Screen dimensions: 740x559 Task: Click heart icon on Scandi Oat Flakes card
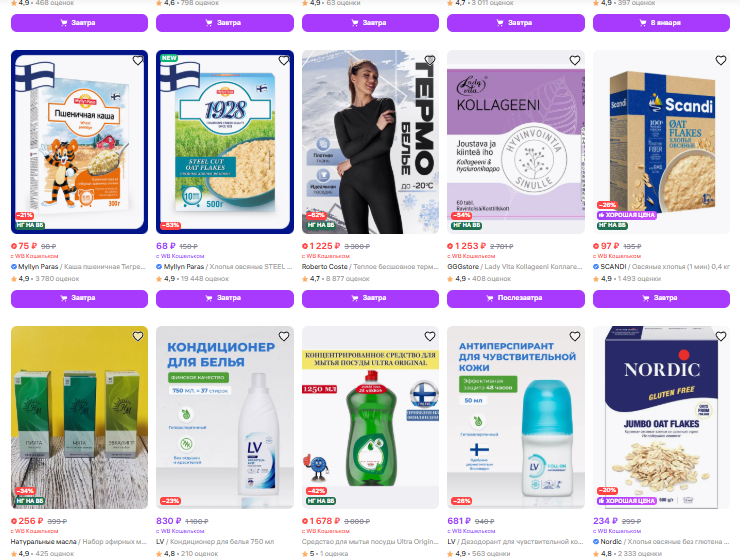tap(721, 60)
